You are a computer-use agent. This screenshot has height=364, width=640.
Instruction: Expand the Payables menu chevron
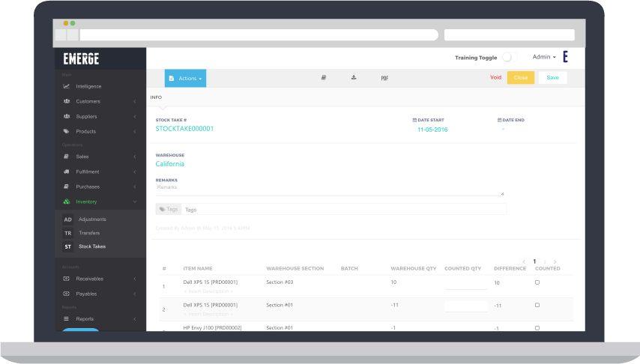point(135,294)
